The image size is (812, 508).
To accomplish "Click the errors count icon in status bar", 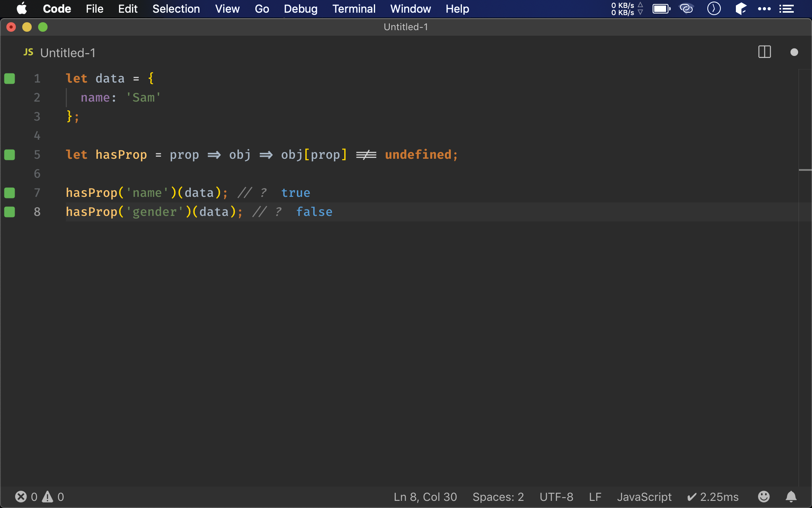I will pos(21,497).
